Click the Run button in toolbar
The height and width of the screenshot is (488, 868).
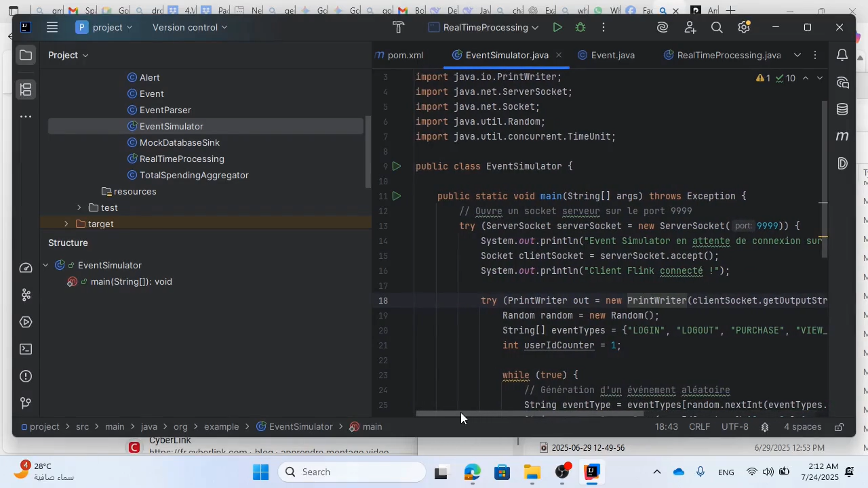click(557, 28)
